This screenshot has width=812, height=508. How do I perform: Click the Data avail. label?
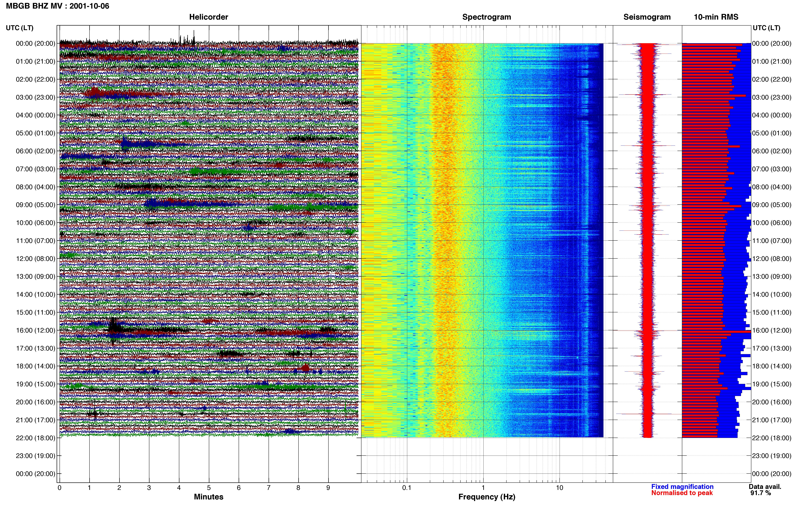pos(765,486)
